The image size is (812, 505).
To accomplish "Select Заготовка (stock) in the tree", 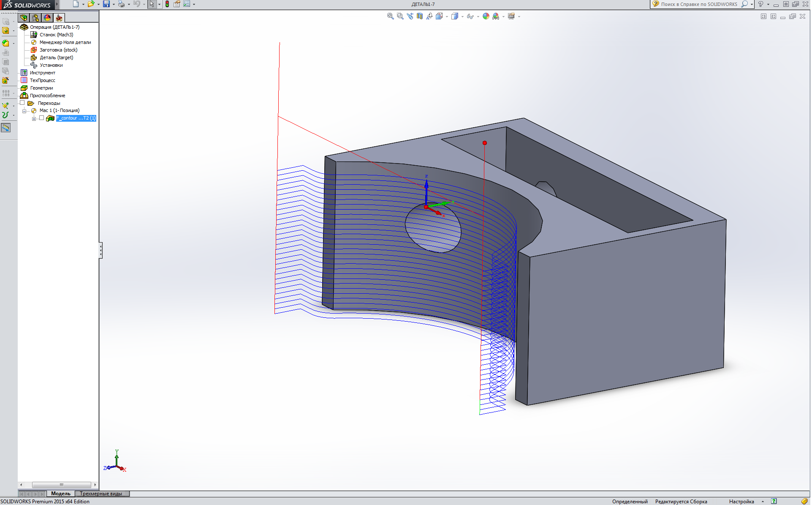I will [58, 50].
